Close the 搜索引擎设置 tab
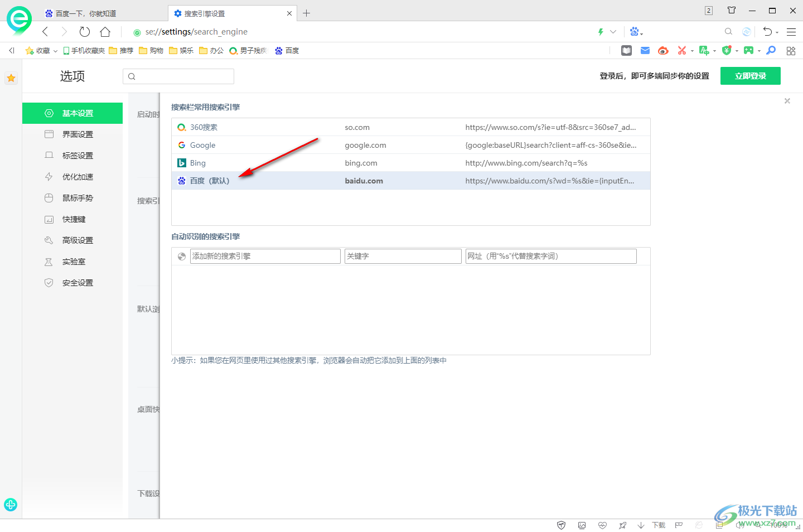The image size is (803, 532). (289, 13)
